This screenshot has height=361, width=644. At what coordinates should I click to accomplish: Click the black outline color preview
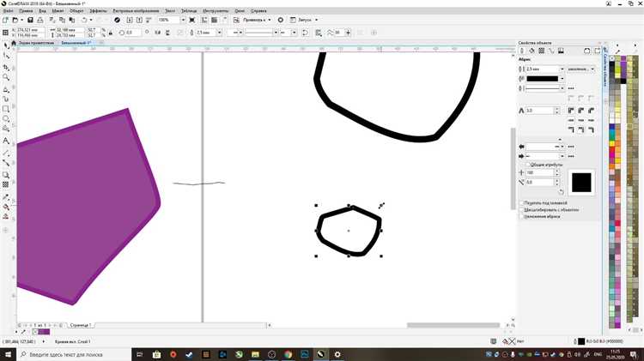point(581,183)
